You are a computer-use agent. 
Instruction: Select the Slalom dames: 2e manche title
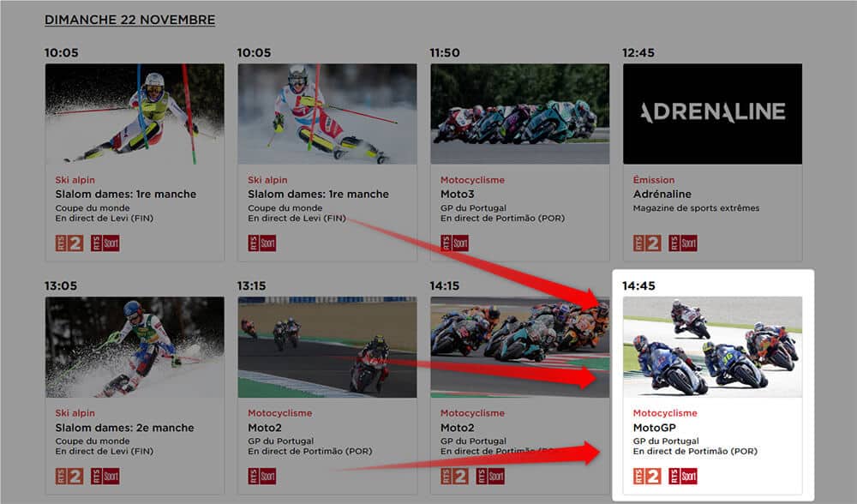(x=124, y=428)
